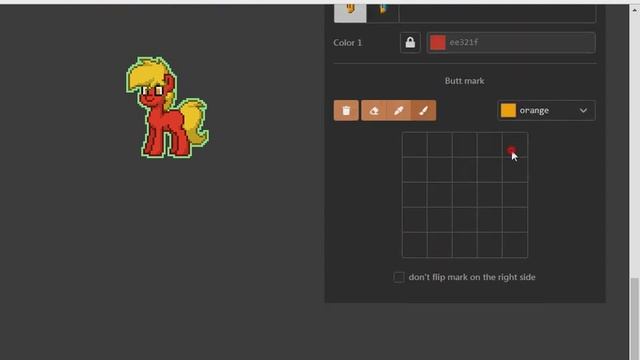
Task: Click the pony character preview
Action: tap(167, 107)
